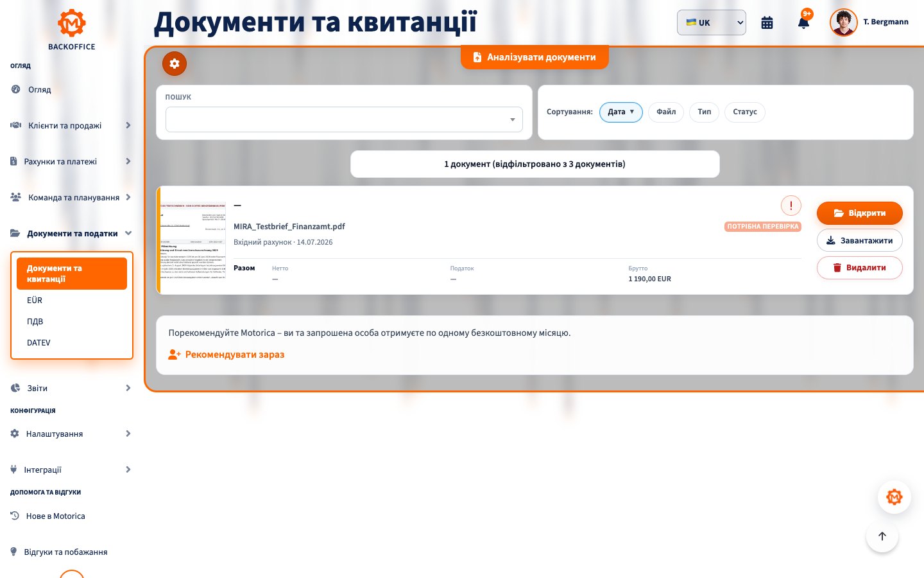This screenshot has width=924, height=578.
Task: Click the Відкрити button
Action: [x=860, y=213]
